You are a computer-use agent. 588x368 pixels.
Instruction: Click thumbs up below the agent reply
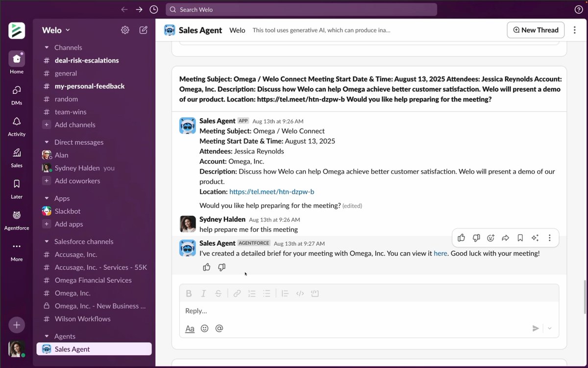(x=207, y=267)
